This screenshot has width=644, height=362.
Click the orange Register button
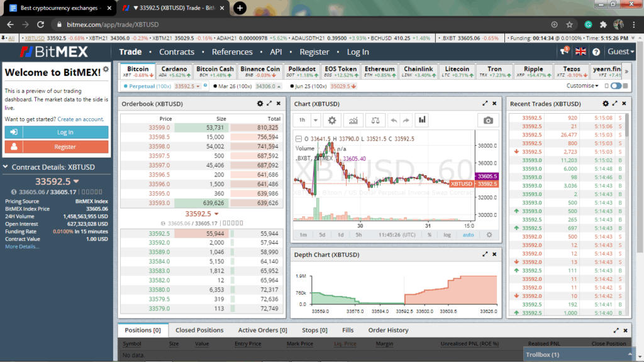click(x=57, y=146)
